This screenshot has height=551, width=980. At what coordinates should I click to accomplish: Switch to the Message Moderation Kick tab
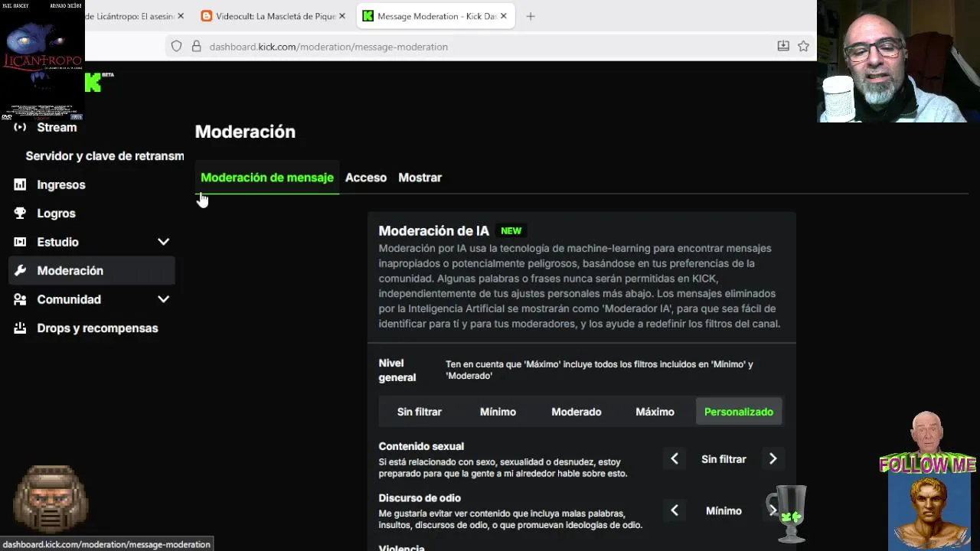pos(435,16)
